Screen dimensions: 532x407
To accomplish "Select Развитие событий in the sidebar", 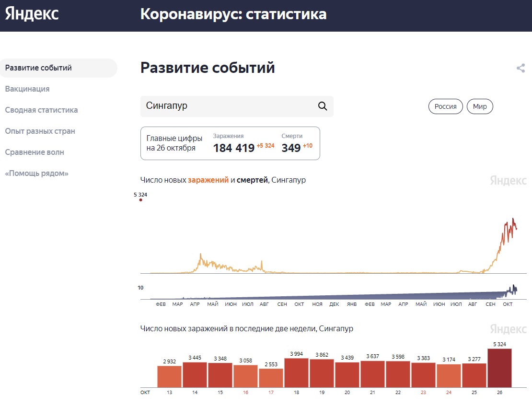I will point(58,68).
